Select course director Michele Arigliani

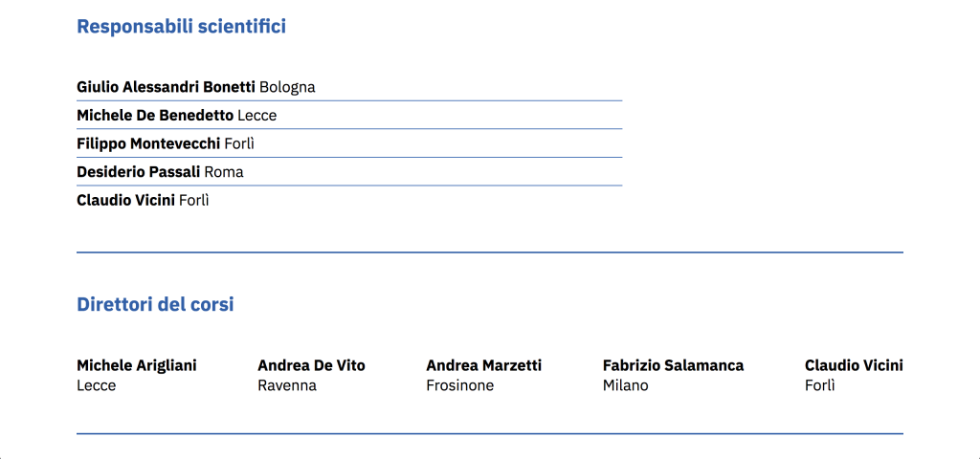coord(137,365)
